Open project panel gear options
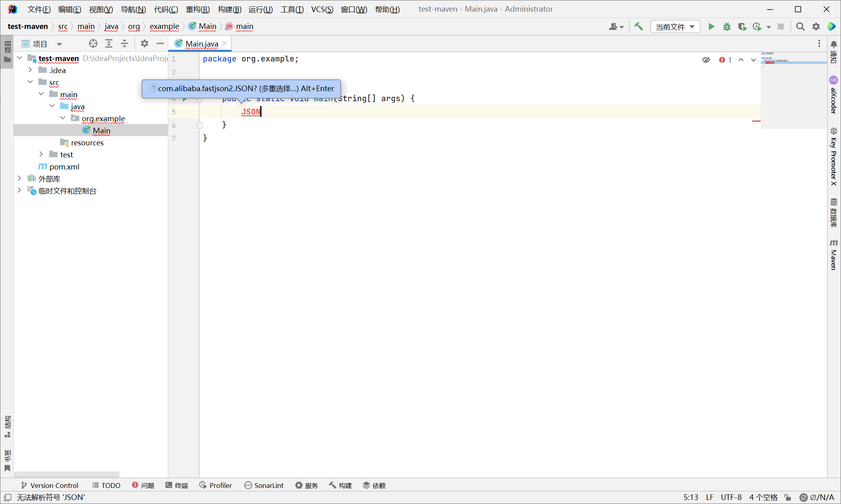 pyautogui.click(x=144, y=43)
